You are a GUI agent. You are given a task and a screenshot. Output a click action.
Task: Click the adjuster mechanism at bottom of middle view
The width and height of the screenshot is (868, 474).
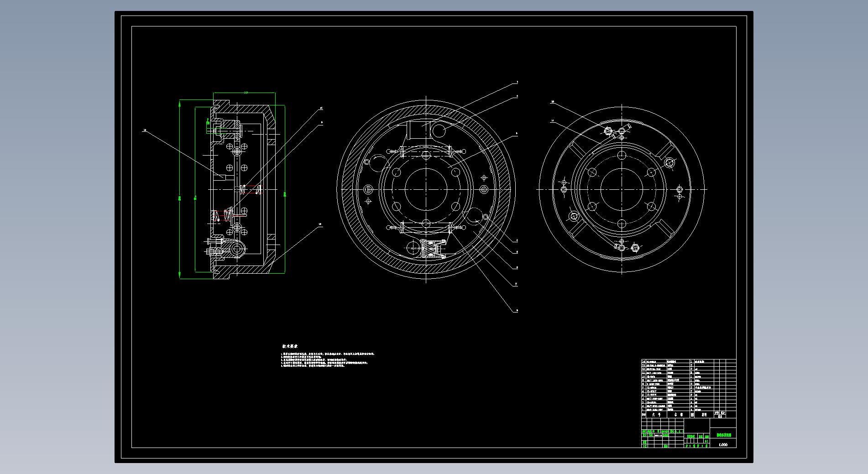(x=433, y=249)
